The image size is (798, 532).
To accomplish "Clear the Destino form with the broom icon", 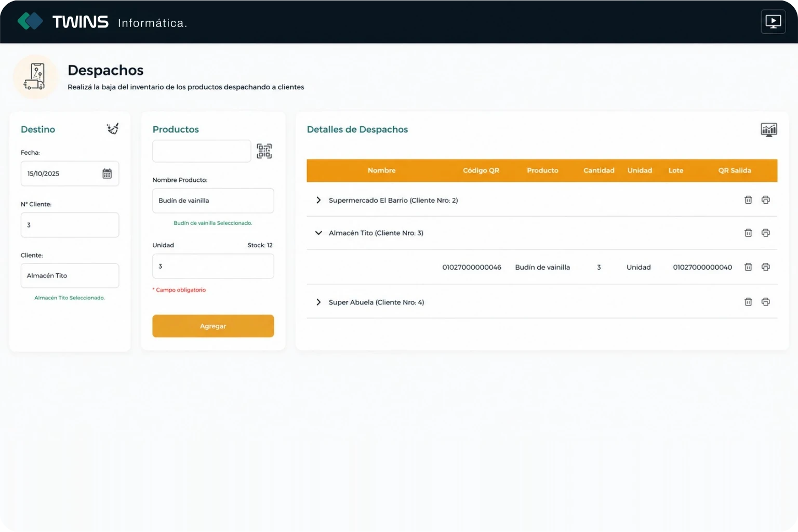I will [113, 129].
